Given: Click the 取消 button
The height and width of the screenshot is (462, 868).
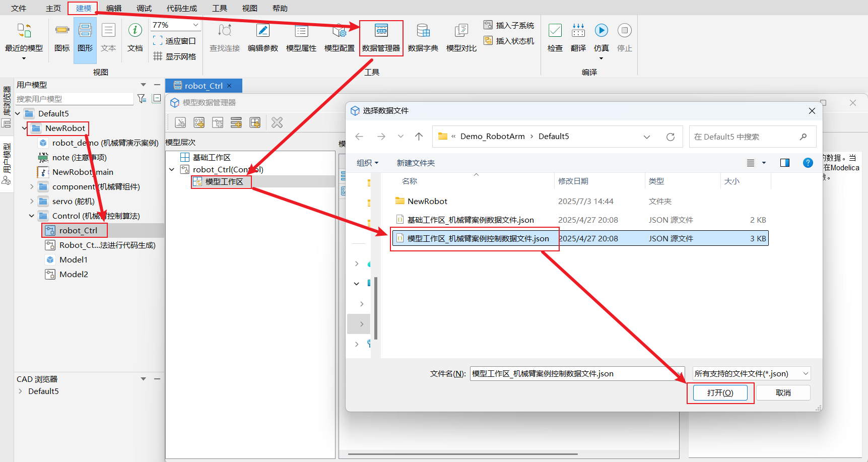Looking at the screenshot, I should tap(783, 392).
